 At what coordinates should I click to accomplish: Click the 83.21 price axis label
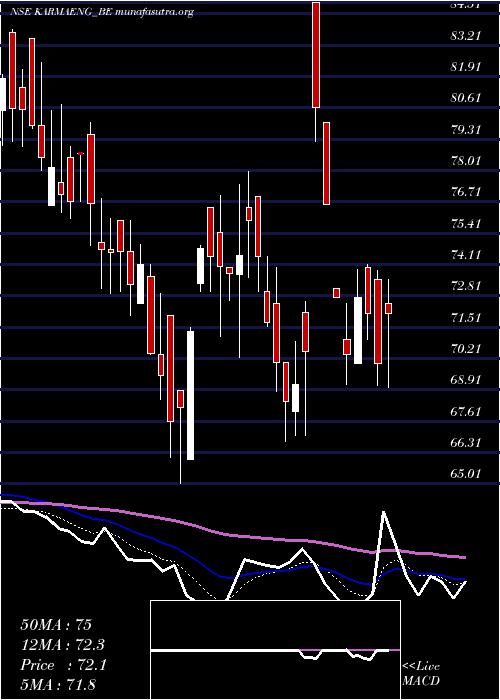pos(466,35)
